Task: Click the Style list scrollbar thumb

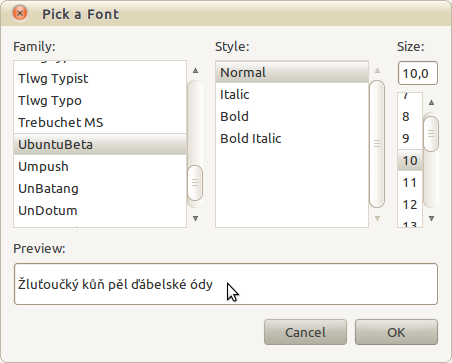Action: coord(377,144)
